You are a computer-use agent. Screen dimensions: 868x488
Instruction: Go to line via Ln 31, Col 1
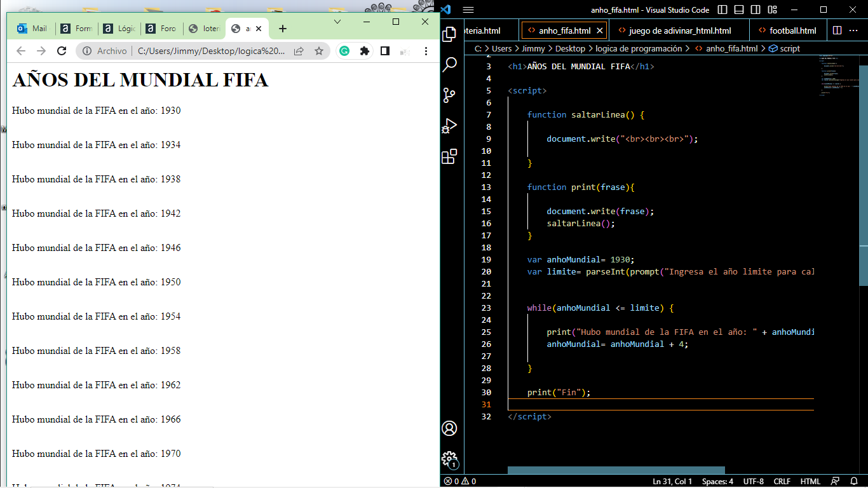672,482
